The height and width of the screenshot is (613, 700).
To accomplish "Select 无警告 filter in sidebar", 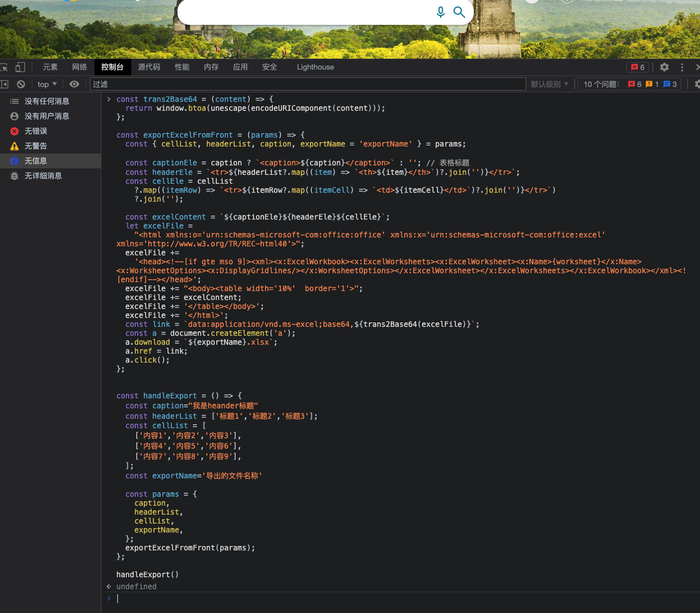I will [x=50, y=146].
